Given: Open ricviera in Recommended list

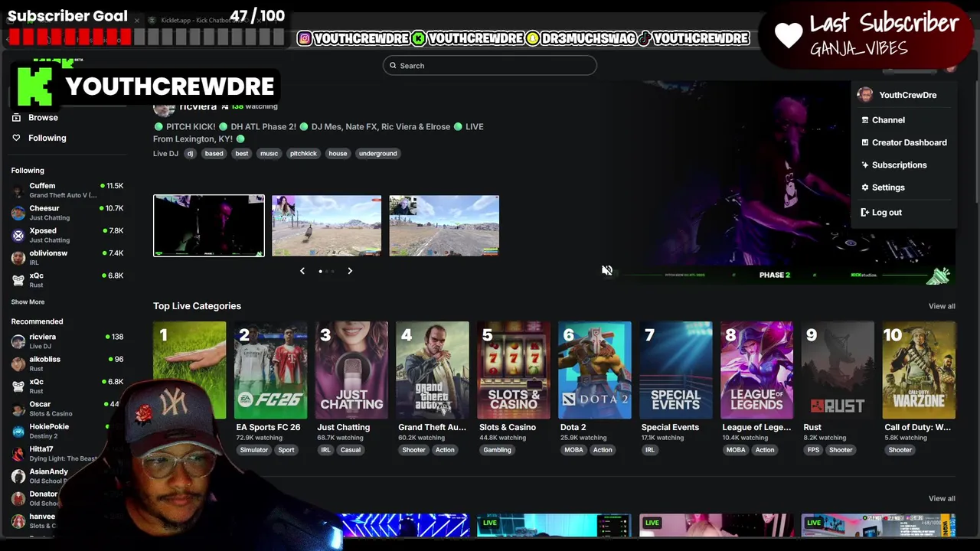Looking at the screenshot, I should pyautogui.click(x=67, y=341).
